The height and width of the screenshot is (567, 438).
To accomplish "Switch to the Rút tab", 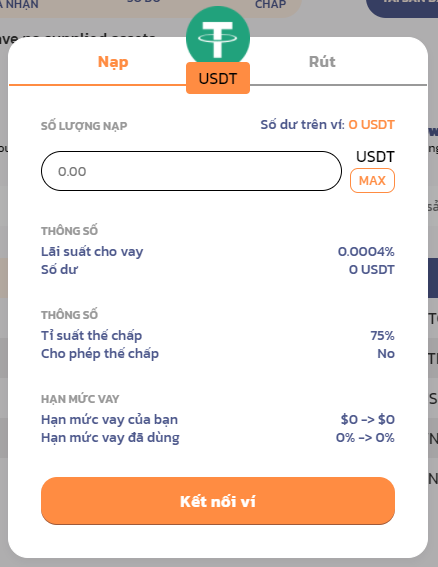I will [322, 62].
